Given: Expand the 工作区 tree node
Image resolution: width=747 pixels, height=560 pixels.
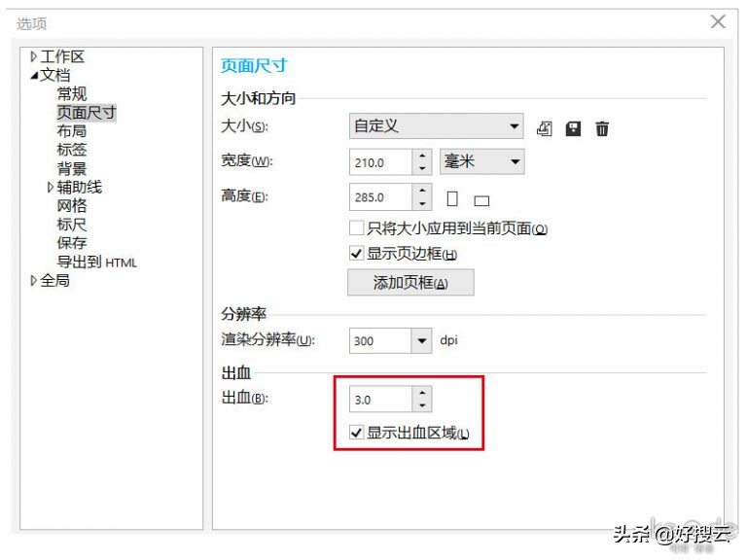Looking at the screenshot, I should coord(33,56).
